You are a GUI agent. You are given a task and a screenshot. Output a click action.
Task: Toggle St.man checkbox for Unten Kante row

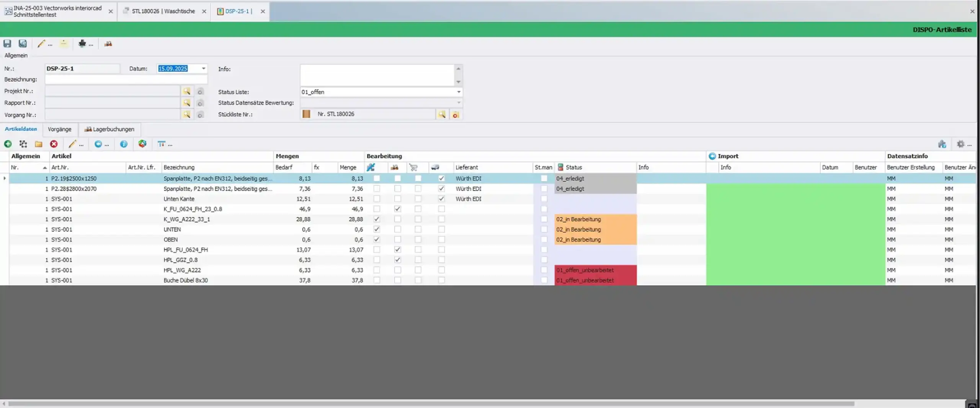click(544, 199)
